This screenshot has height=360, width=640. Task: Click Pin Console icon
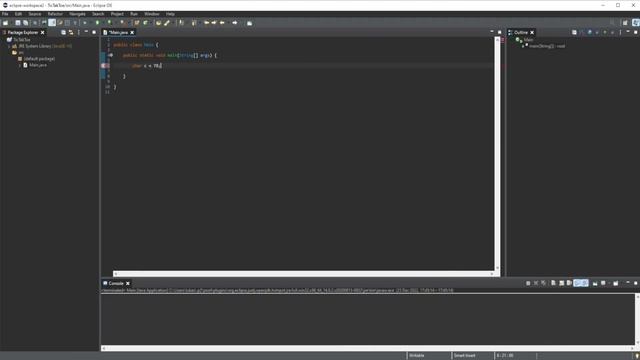[x=595, y=283]
